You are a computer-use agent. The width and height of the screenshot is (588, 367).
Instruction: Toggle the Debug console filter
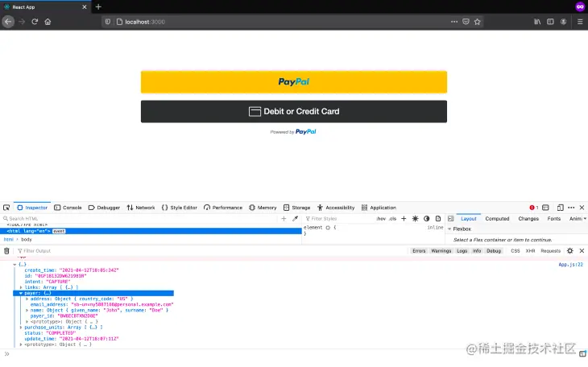coord(494,251)
